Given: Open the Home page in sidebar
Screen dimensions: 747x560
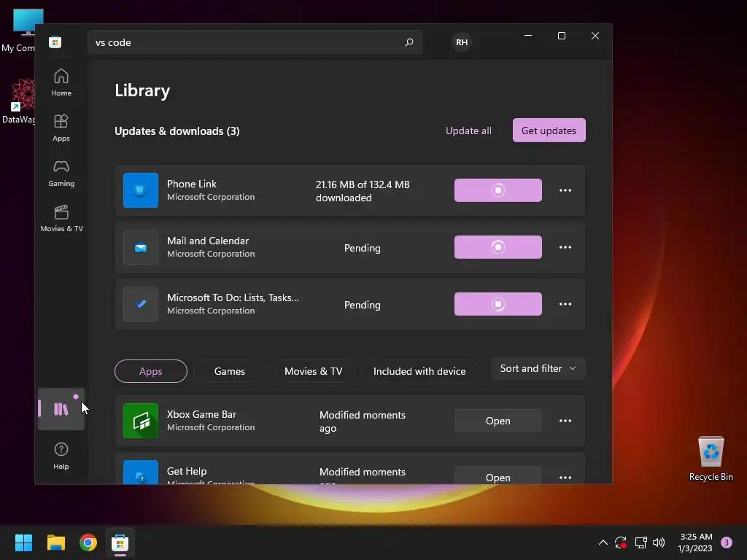Looking at the screenshot, I should point(61,82).
